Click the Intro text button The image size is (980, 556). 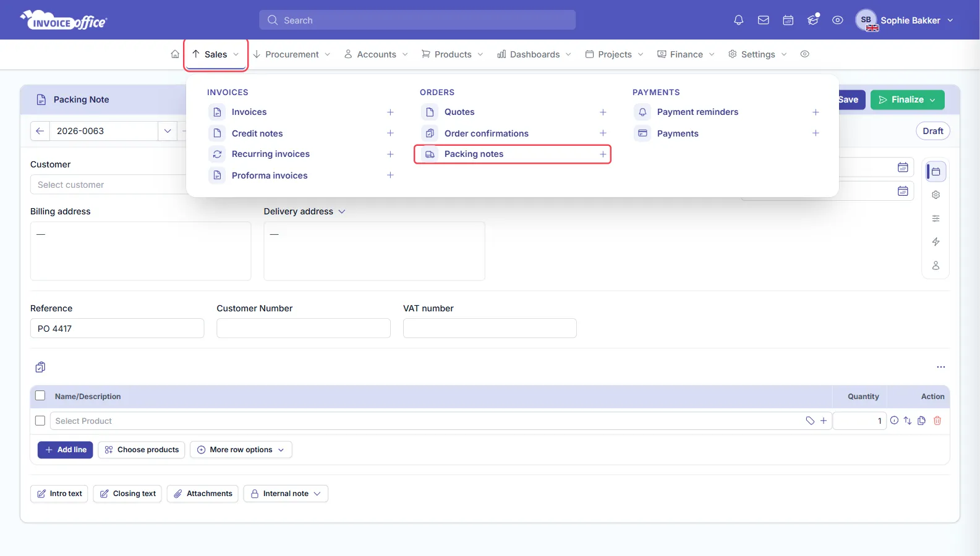coord(59,494)
